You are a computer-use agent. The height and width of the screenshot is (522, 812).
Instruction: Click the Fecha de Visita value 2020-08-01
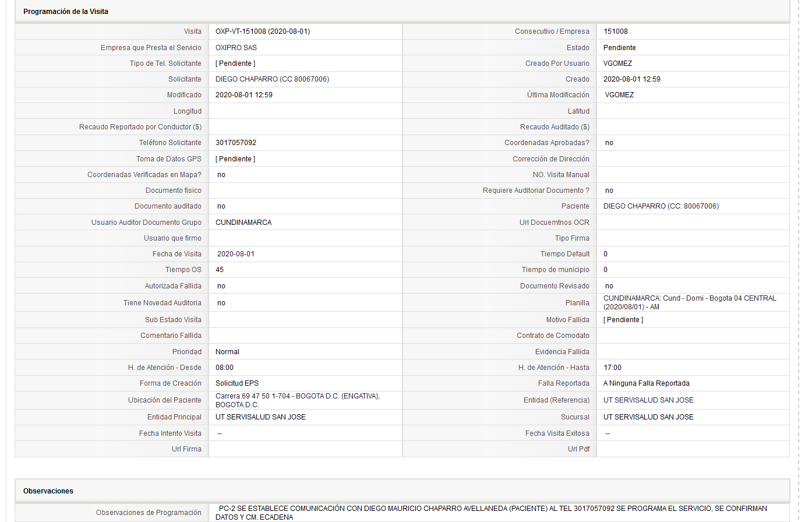236,254
